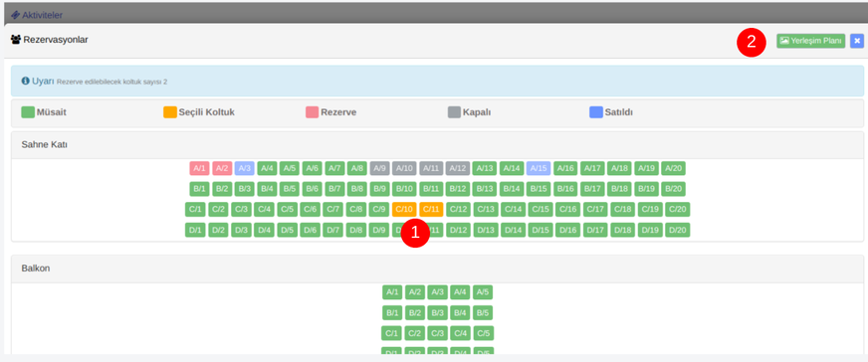This screenshot has height=362, width=868.
Task: Select seat D/9
Action: (x=378, y=230)
